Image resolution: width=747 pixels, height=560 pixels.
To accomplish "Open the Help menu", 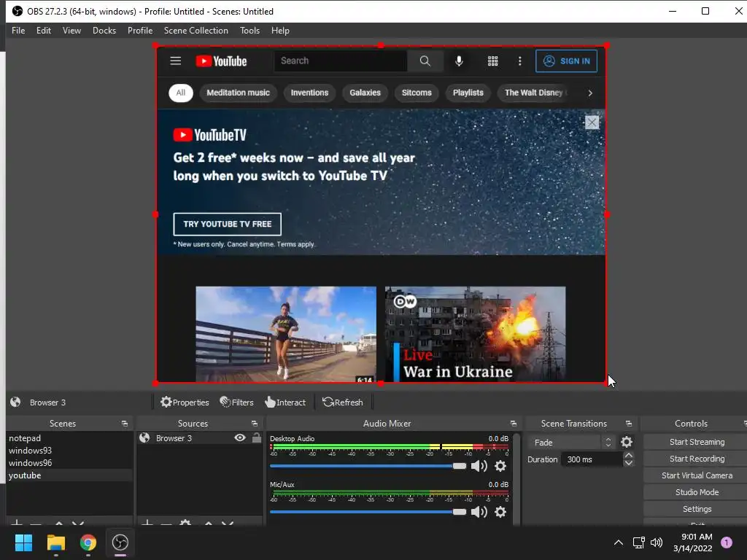I will click(x=280, y=31).
